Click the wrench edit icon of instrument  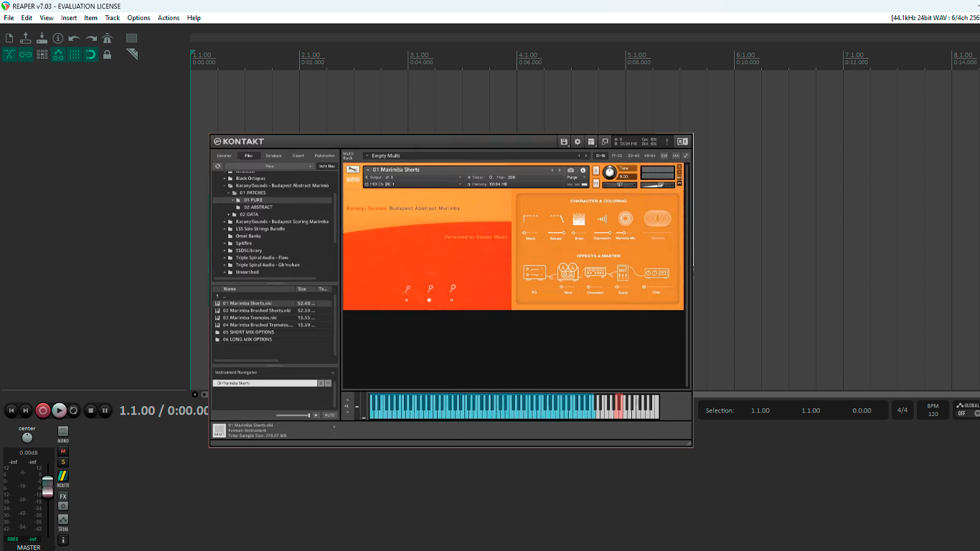[x=353, y=170]
